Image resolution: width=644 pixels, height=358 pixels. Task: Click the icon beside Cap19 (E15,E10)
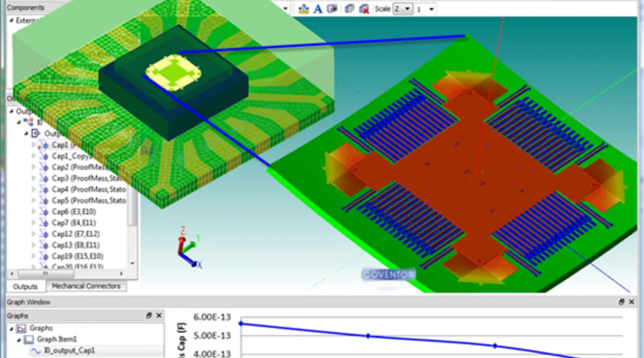point(45,256)
